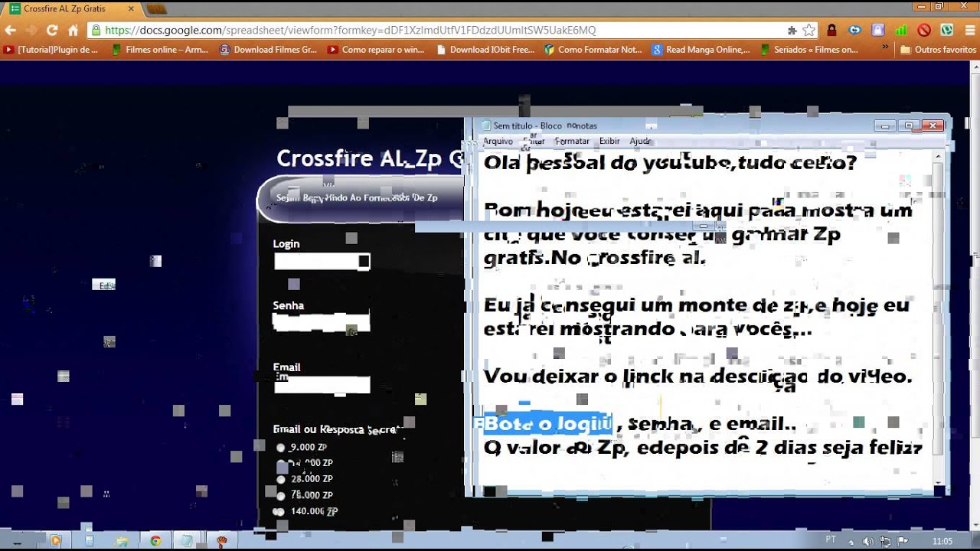
Task: Open the Como reparar o win... bookmark
Action: coord(376,50)
